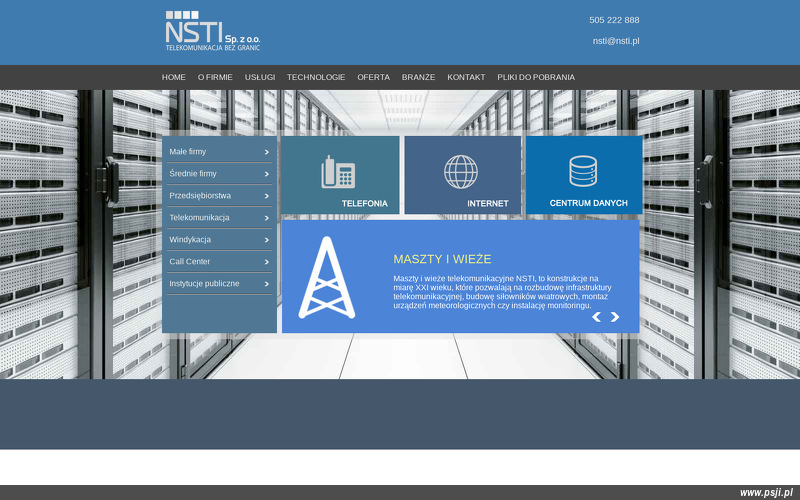Screen dimensions: 800x500
Task: Click the phone number 505 222 888
Action: click(x=614, y=20)
